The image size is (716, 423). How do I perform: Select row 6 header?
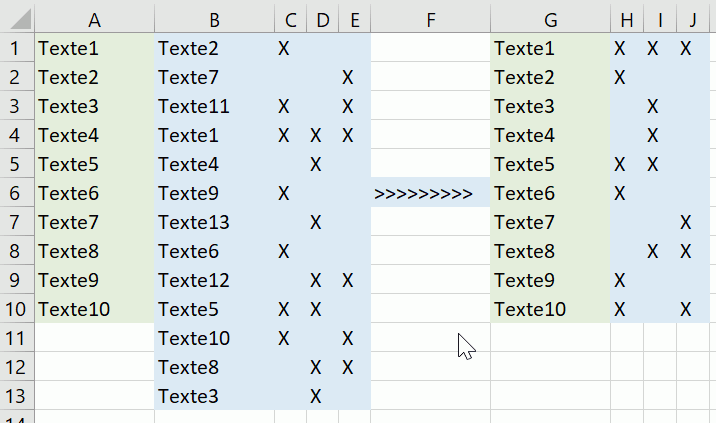pyautogui.click(x=16, y=193)
